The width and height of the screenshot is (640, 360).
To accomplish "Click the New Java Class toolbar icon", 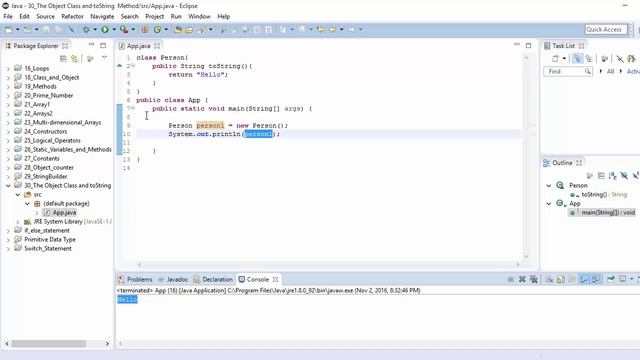I will coord(157,29).
